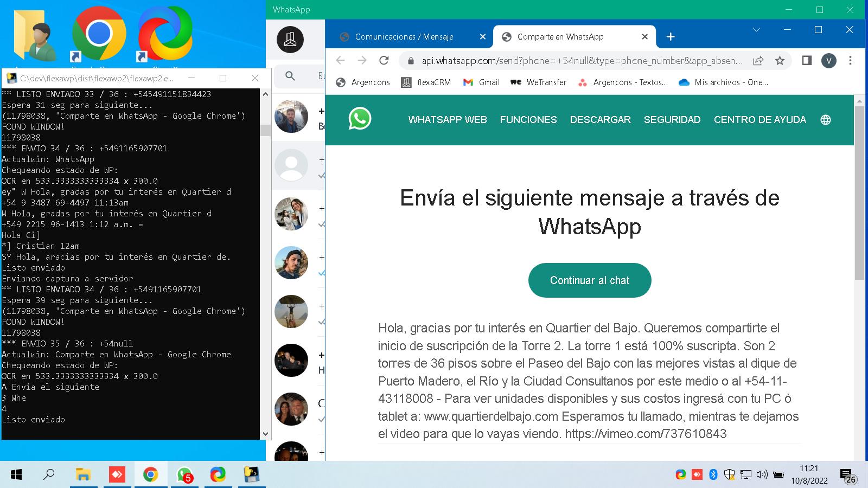The image size is (868, 488).
Task: Click the lock icon in address bar
Action: 411,61
